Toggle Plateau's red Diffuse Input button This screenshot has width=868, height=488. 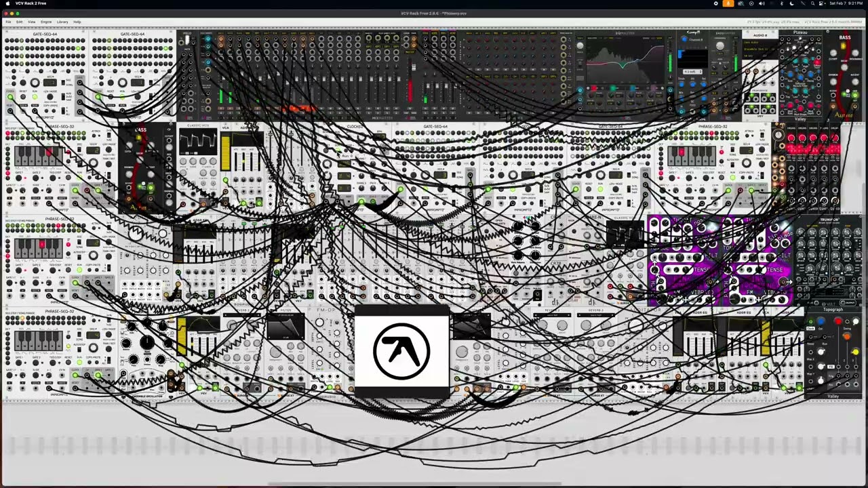pyautogui.click(x=817, y=62)
